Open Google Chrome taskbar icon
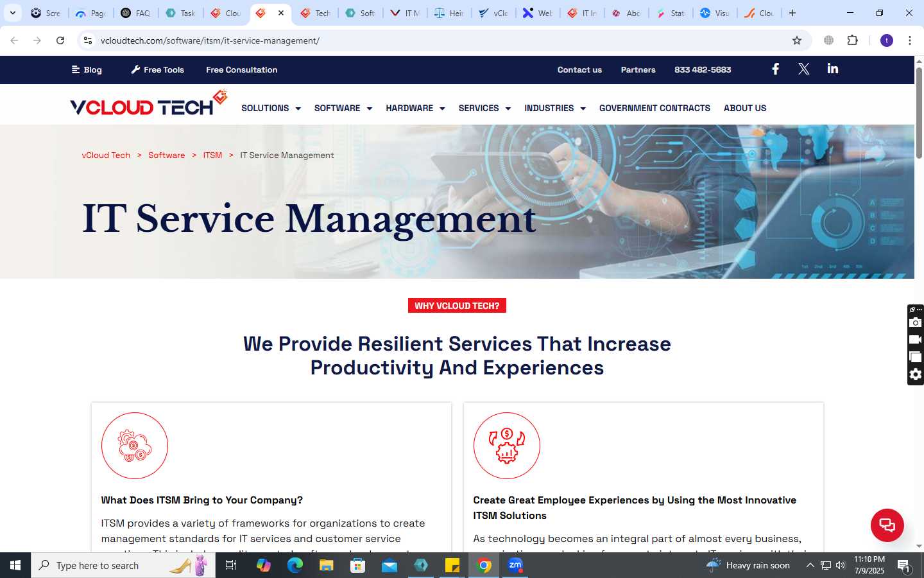Screen dimensions: 924x578 click(484, 565)
